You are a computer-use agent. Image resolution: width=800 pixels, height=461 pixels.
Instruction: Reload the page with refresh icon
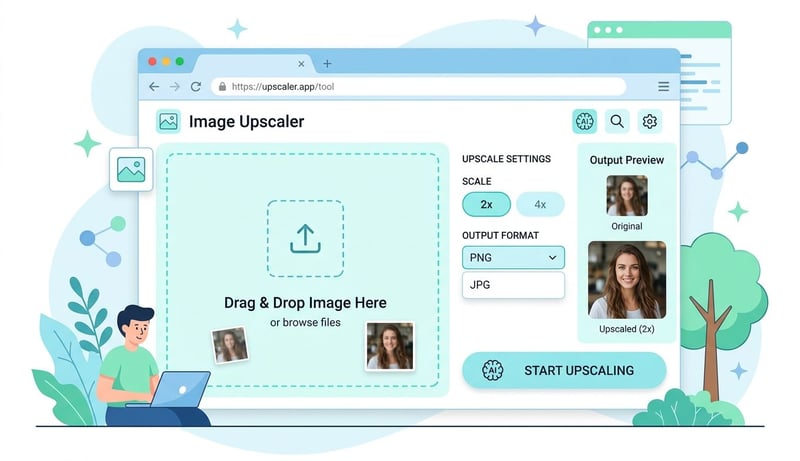(x=196, y=87)
